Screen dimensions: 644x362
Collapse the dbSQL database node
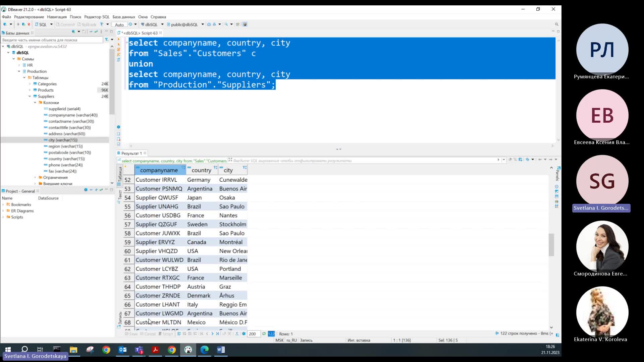click(x=8, y=53)
